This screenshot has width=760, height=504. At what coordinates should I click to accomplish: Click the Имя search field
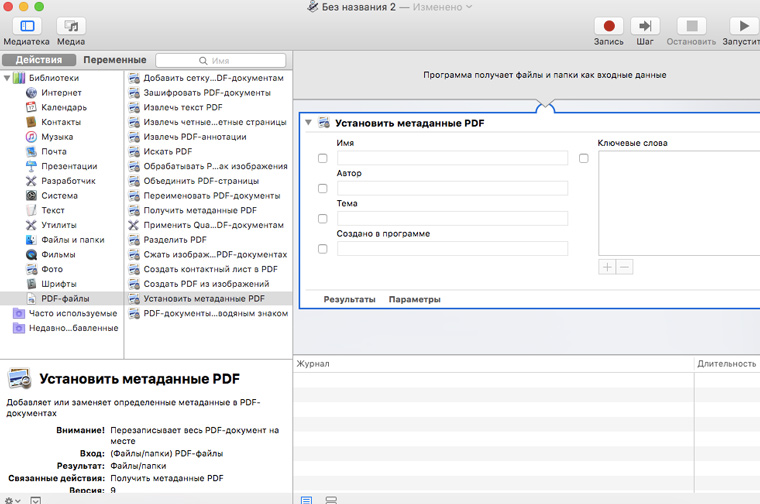coord(221,61)
